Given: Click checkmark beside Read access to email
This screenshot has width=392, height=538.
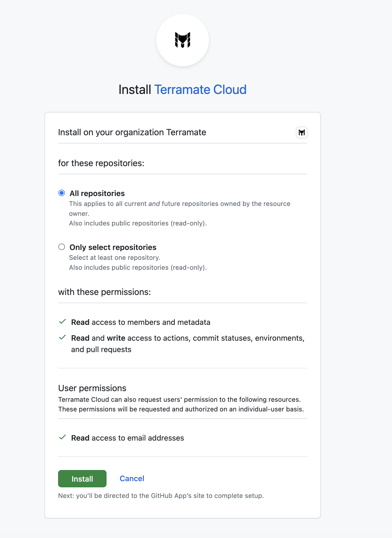Looking at the screenshot, I should coord(63,437).
